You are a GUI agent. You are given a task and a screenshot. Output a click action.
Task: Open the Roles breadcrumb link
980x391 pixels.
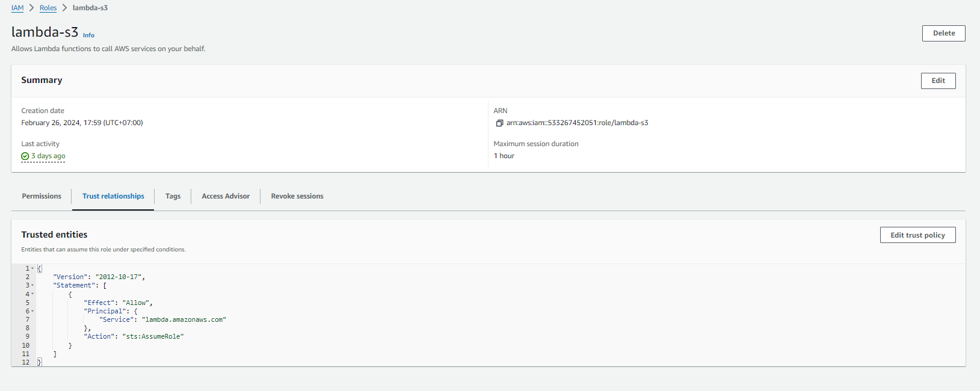click(x=48, y=8)
